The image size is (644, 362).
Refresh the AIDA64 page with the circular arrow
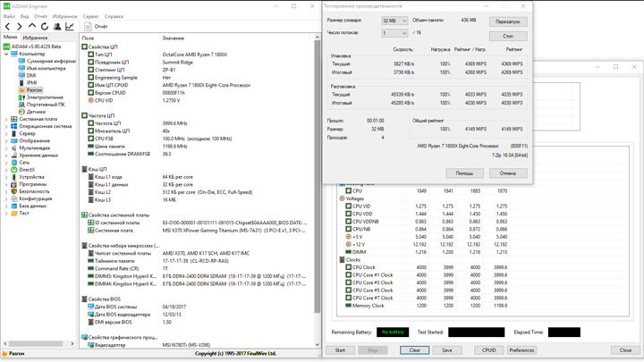click(45, 27)
